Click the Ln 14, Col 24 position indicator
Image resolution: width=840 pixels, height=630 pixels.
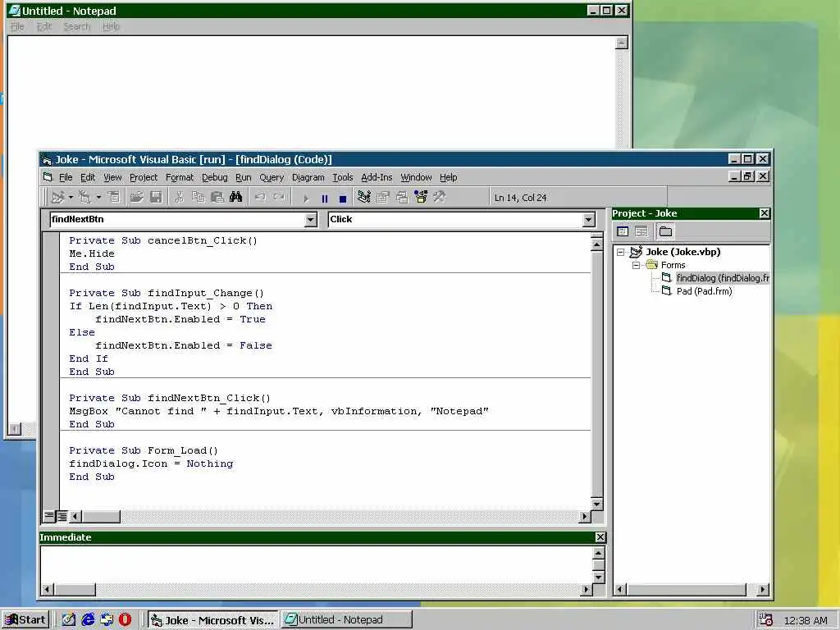[x=520, y=198]
